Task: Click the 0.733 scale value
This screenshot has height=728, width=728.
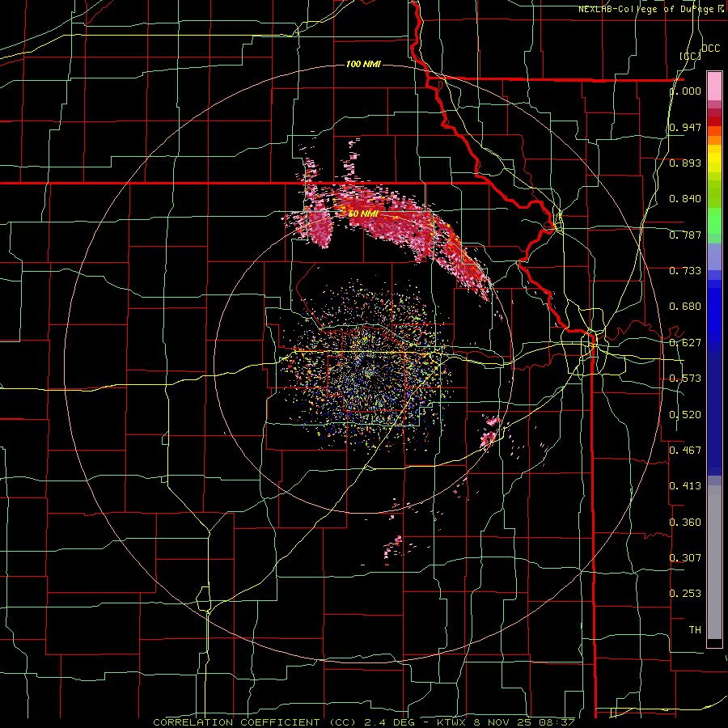Action: click(x=685, y=271)
